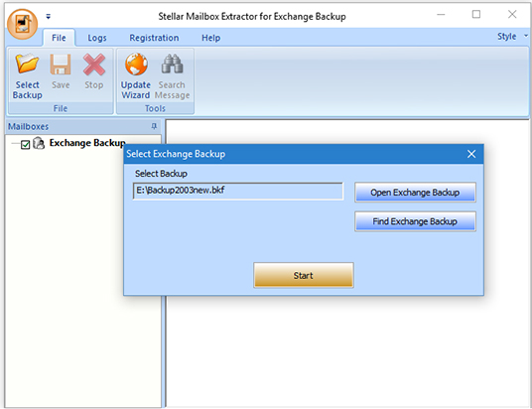The width and height of the screenshot is (532, 409).
Task: Click the Mailboxes panel header
Action: [x=83, y=126]
